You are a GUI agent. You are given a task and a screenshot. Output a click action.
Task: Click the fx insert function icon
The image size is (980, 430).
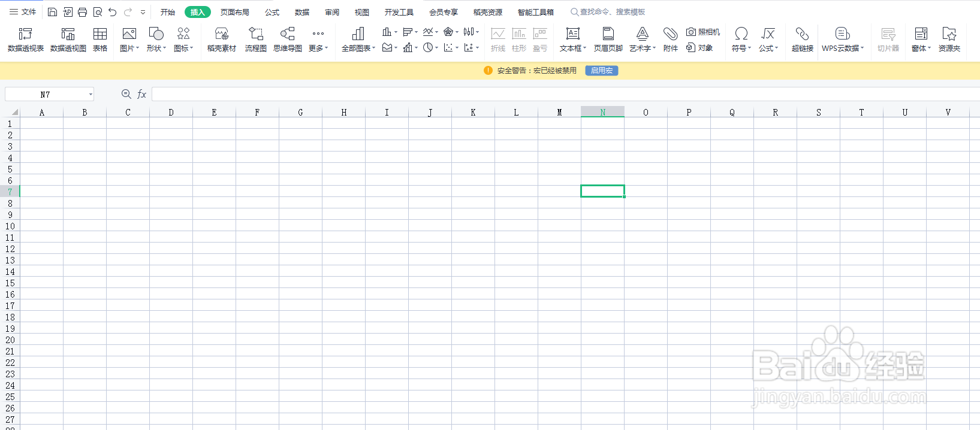[142, 94]
